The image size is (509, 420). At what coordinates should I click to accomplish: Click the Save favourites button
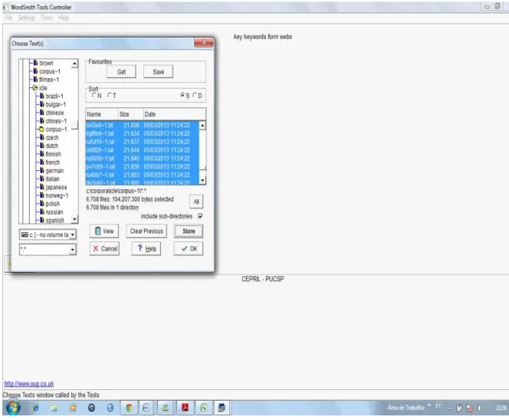pos(159,72)
